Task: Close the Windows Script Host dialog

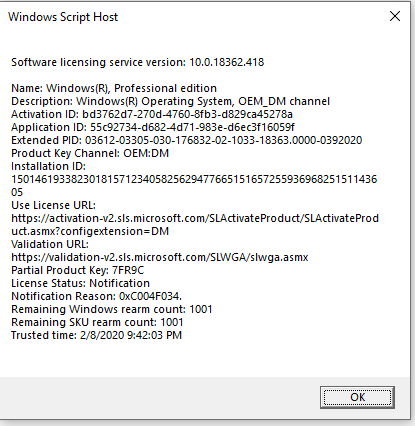Action: pyautogui.click(x=395, y=16)
